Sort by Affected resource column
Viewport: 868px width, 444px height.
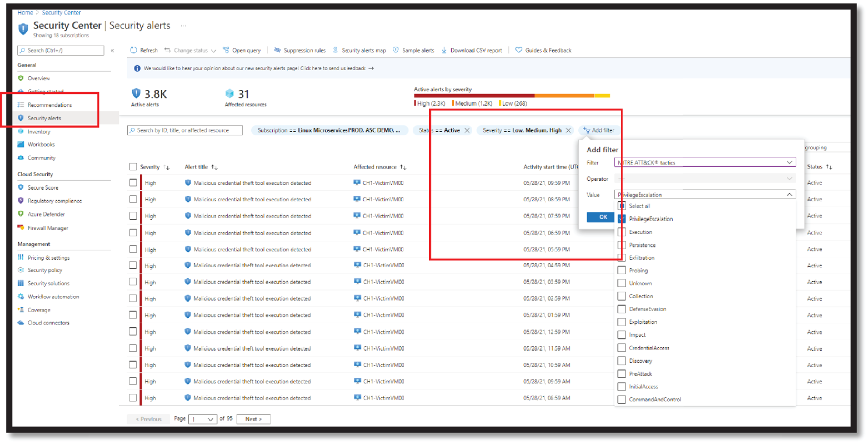point(380,167)
